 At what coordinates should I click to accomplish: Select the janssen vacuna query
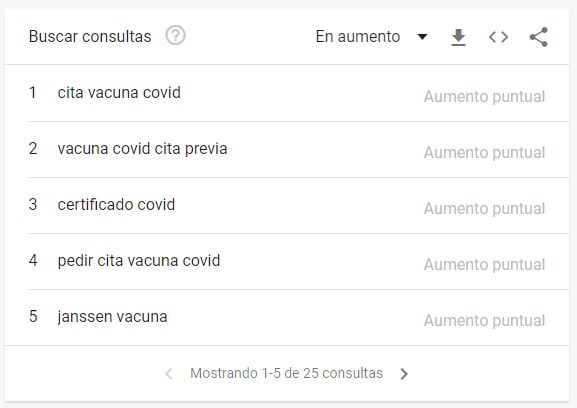pos(112,317)
